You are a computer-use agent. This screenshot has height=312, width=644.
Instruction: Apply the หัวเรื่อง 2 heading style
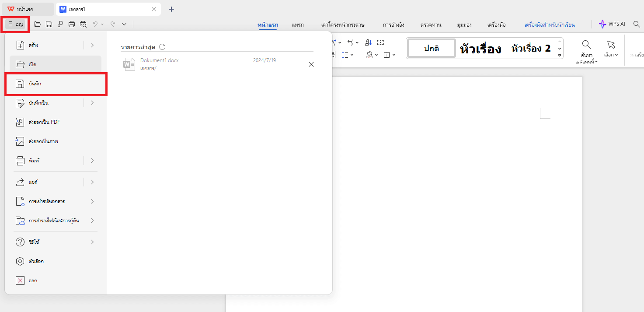[x=531, y=49]
